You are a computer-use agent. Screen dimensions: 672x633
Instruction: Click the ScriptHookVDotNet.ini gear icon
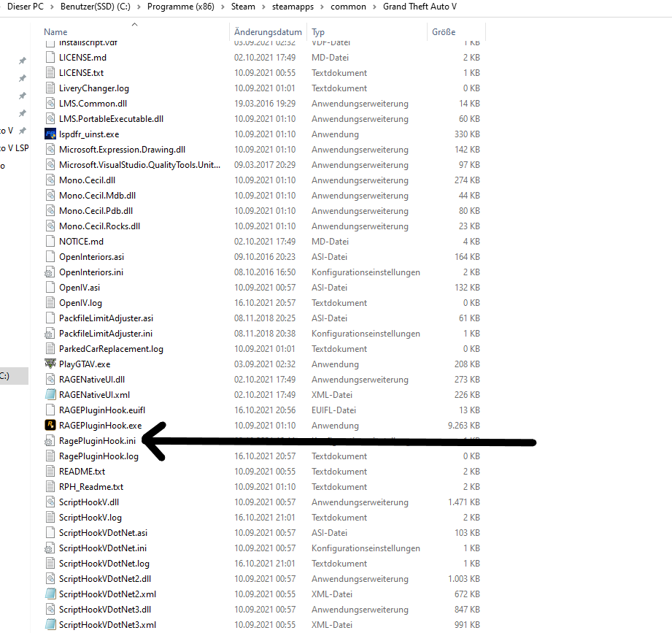coord(50,548)
